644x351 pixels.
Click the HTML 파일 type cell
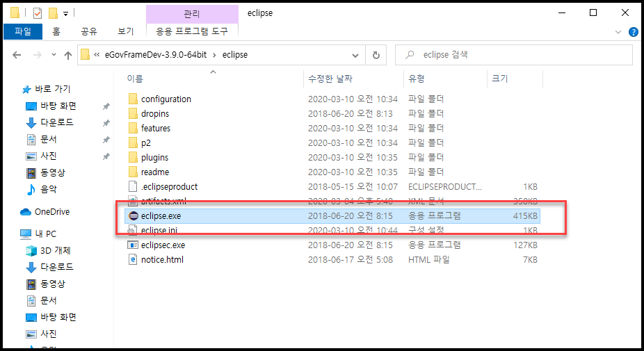tap(429, 259)
